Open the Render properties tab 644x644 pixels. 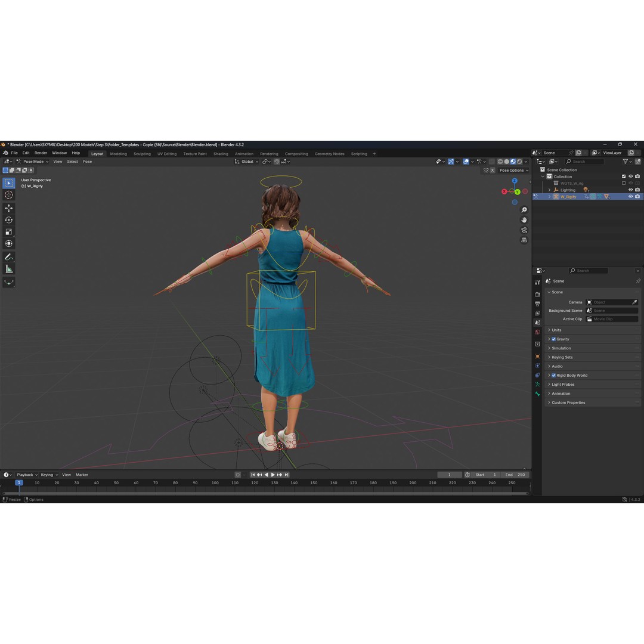537,294
